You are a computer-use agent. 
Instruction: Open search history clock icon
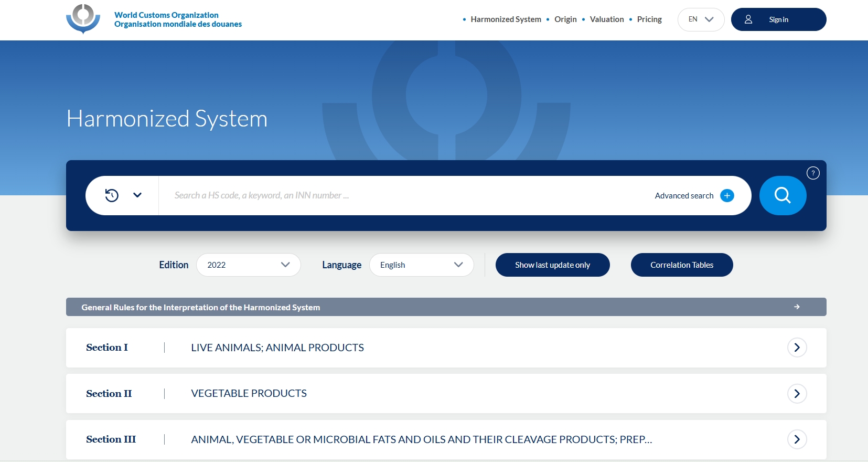tap(112, 195)
